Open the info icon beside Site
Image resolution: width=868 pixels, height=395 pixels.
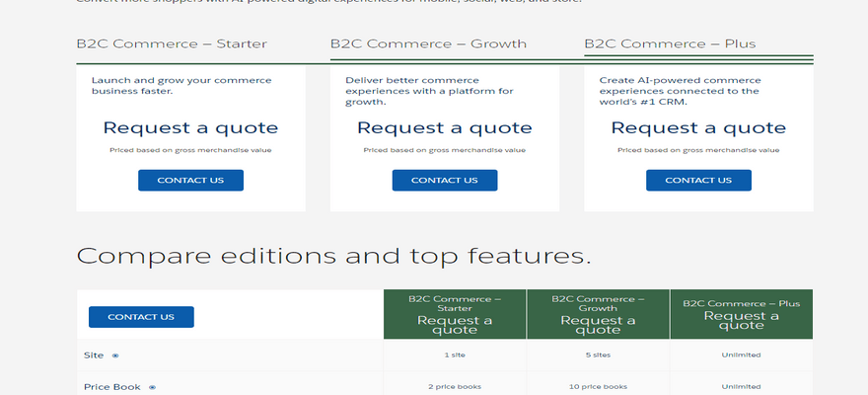tap(115, 355)
